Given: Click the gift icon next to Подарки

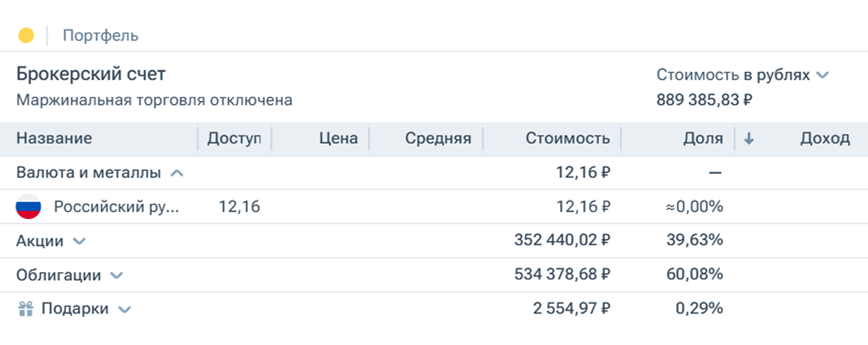Looking at the screenshot, I should tap(26, 308).
